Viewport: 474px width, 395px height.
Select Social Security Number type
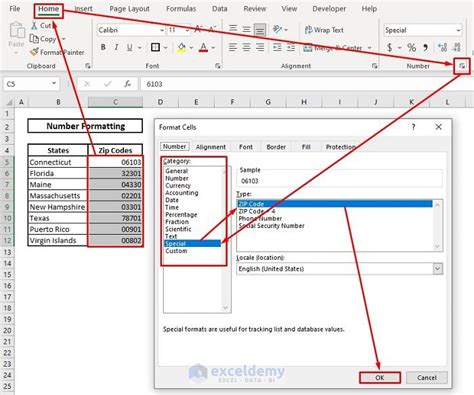[272, 226]
